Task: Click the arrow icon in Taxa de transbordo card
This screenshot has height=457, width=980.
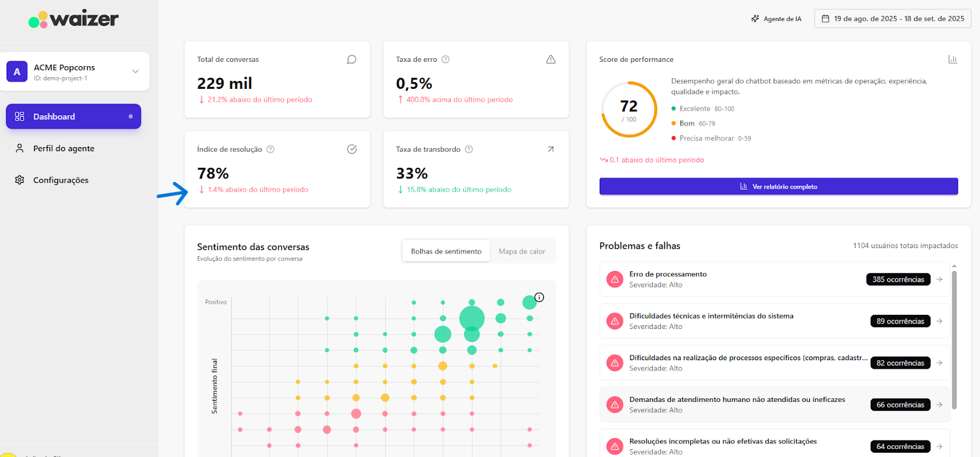Action: pos(551,149)
